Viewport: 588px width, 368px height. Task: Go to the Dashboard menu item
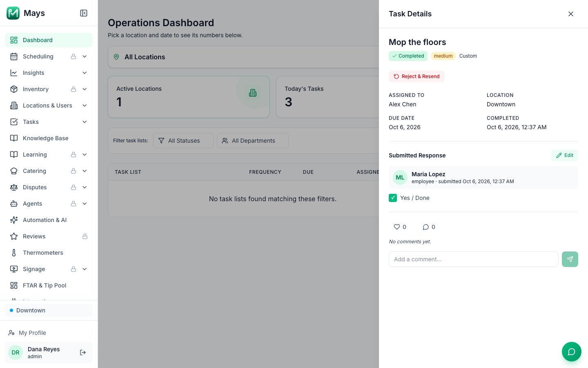coord(49,40)
